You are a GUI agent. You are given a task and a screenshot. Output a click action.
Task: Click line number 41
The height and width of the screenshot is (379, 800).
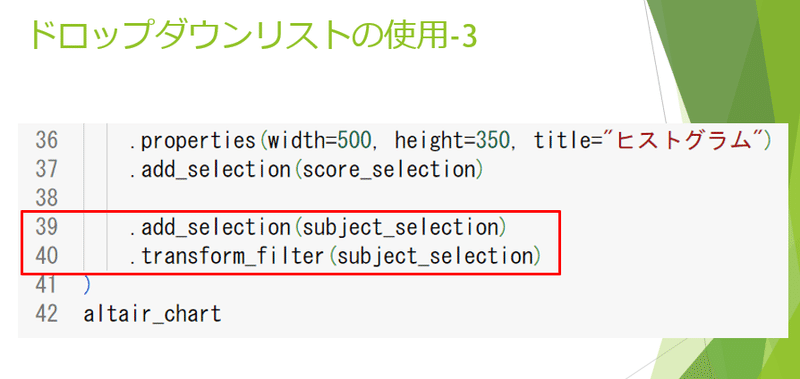pos(46,285)
